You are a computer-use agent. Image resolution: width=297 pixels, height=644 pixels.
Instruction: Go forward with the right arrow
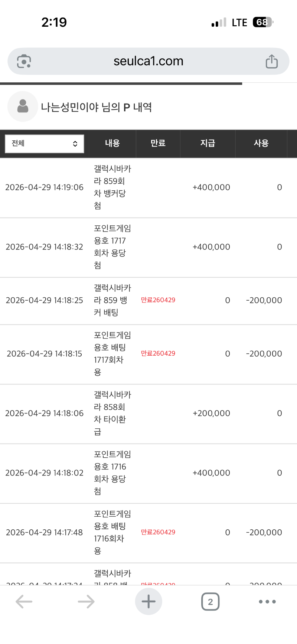pyautogui.click(x=86, y=602)
